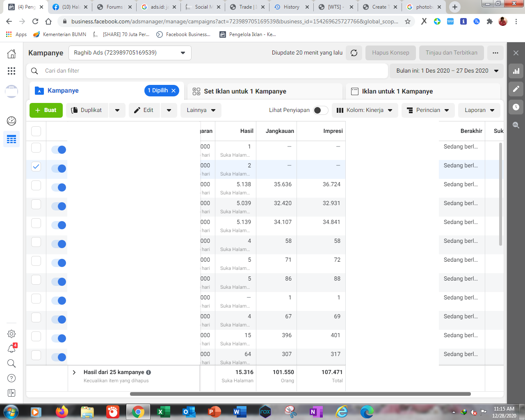The width and height of the screenshot is (525, 420).
Task: Tick checkbox of the row with Hasil 5.138
Action: 36,185
